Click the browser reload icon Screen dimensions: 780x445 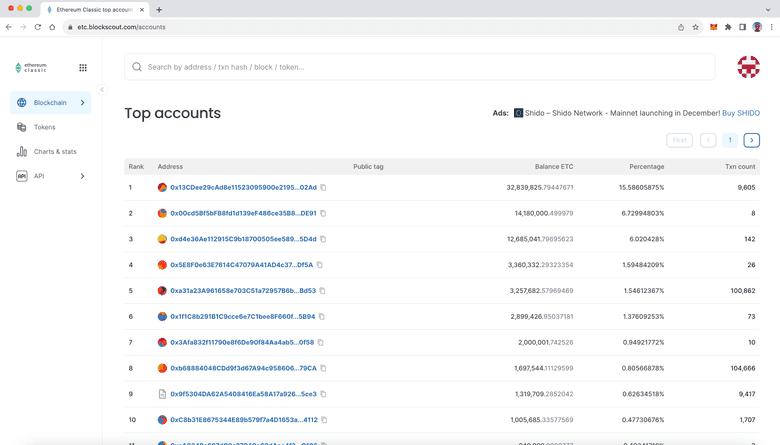click(x=37, y=27)
